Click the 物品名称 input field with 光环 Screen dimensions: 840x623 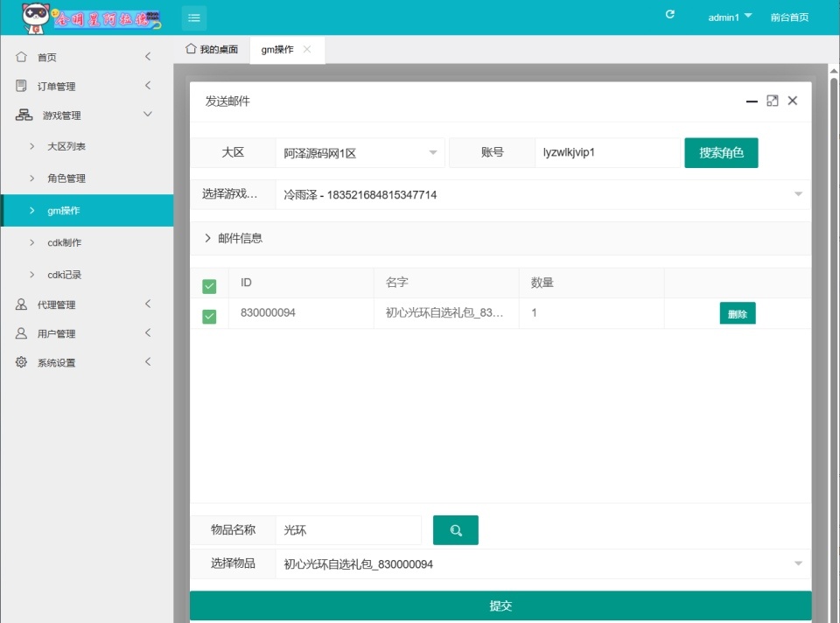348,530
